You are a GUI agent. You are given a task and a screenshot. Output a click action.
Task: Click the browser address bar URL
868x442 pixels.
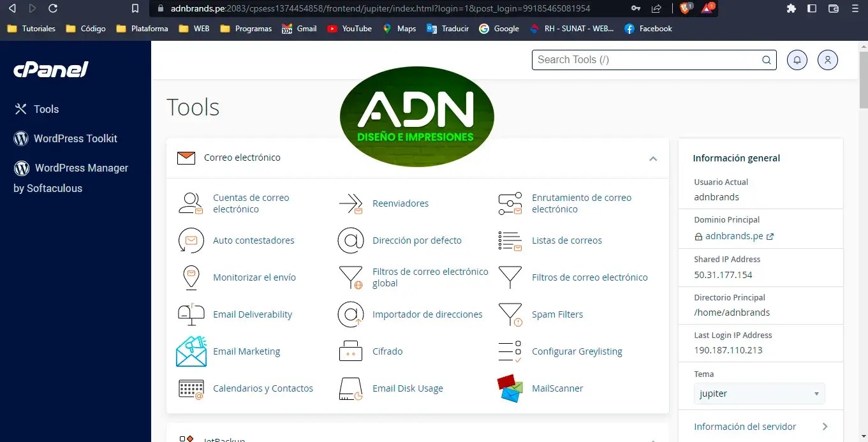tap(380, 8)
